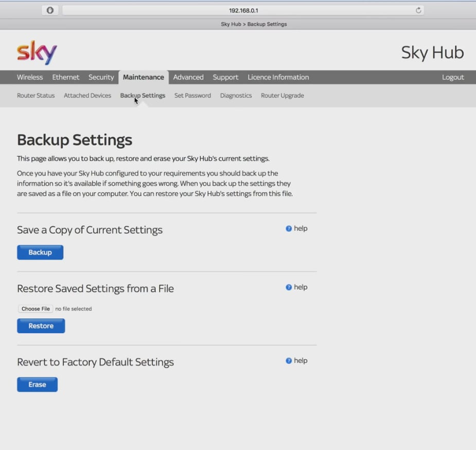
Task: Click the browser reload icon
Action: click(418, 10)
